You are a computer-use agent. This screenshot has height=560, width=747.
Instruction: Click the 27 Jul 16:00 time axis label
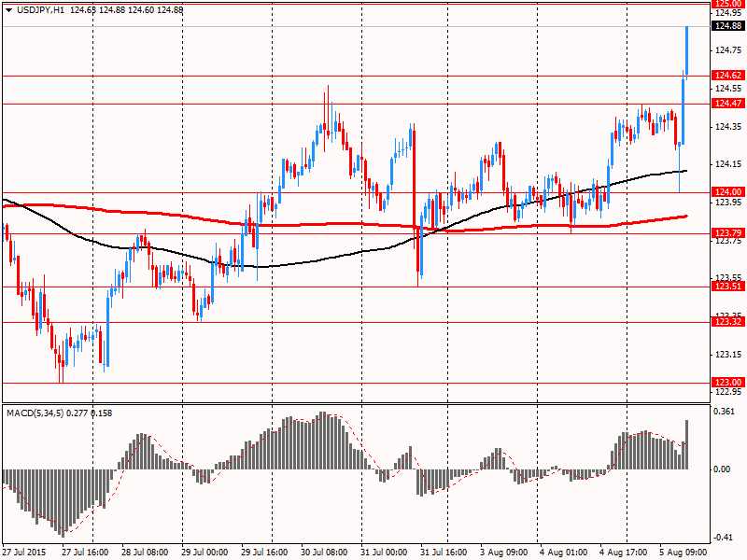pos(85,553)
